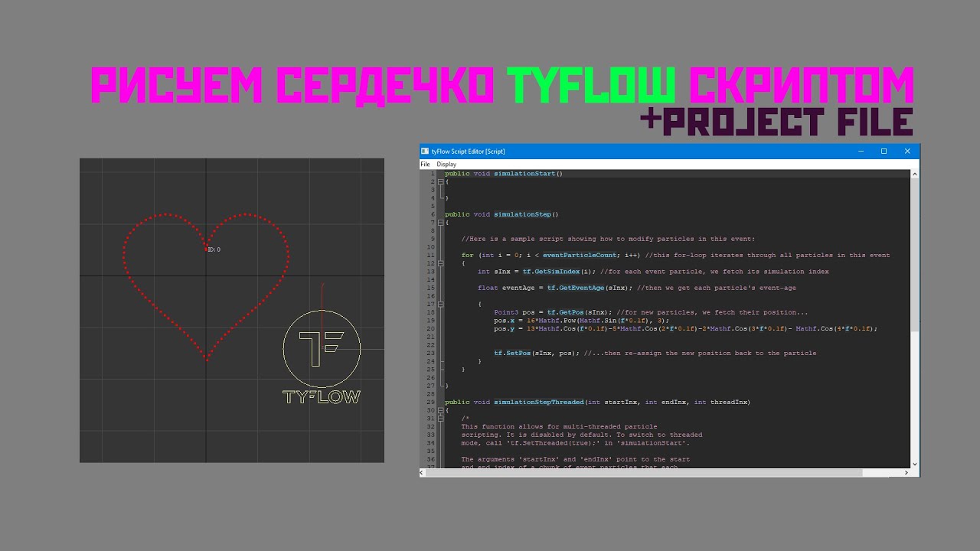Collapse the simulationStepThreaded block at line 30
Viewport: 980px width, 551px height.
click(x=440, y=410)
